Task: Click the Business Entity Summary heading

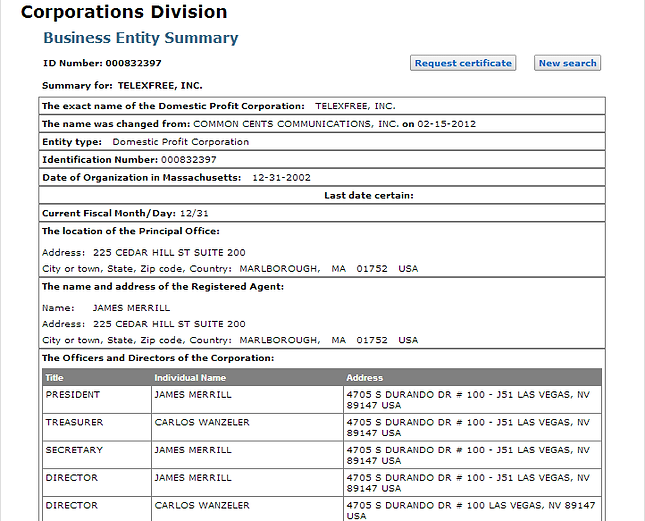Action: click(141, 38)
